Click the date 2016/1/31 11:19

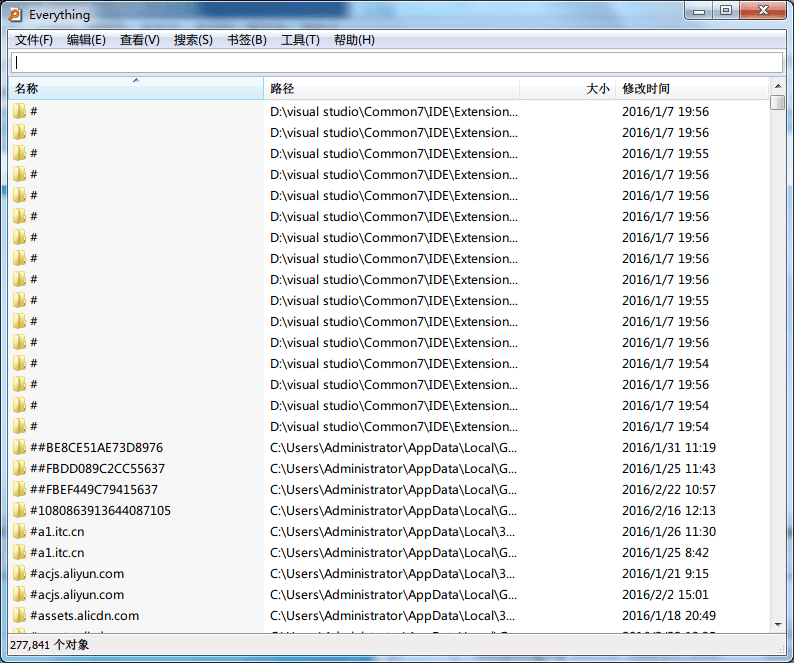(669, 448)
